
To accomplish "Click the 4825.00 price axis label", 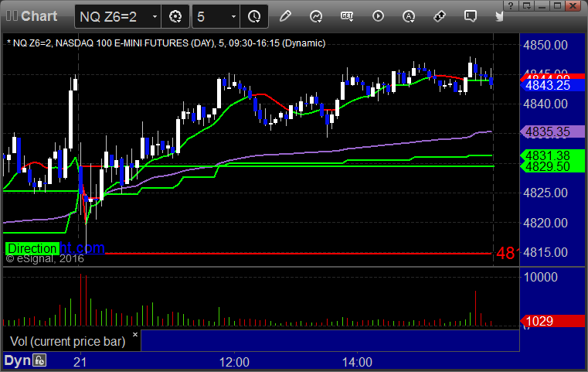I will click(x=546, y=193).
